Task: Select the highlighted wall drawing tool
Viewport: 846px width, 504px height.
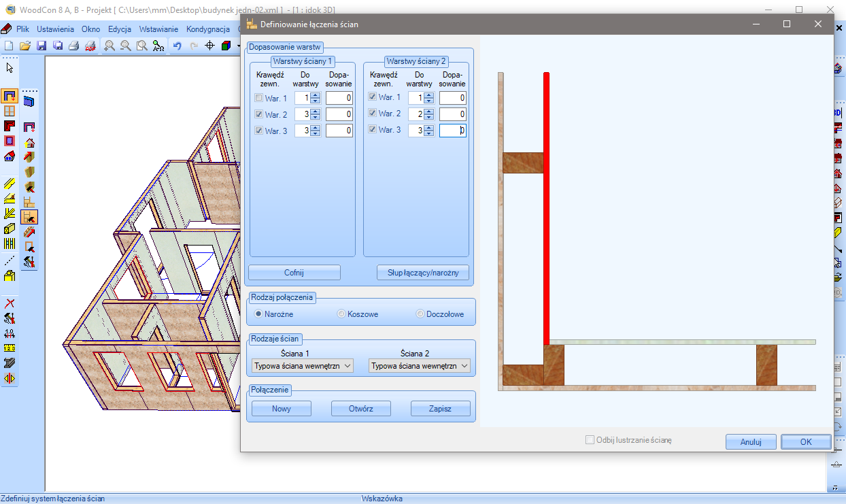Action: tap(10, 96)
